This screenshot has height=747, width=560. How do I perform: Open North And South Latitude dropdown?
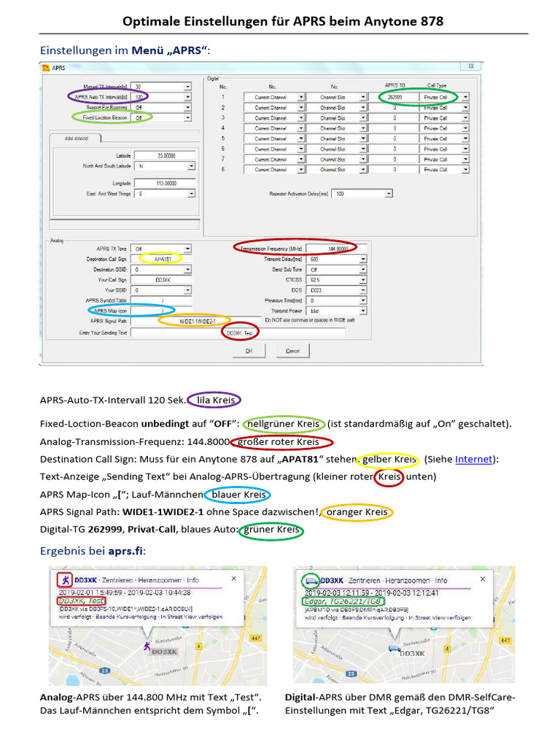point(191,166)
